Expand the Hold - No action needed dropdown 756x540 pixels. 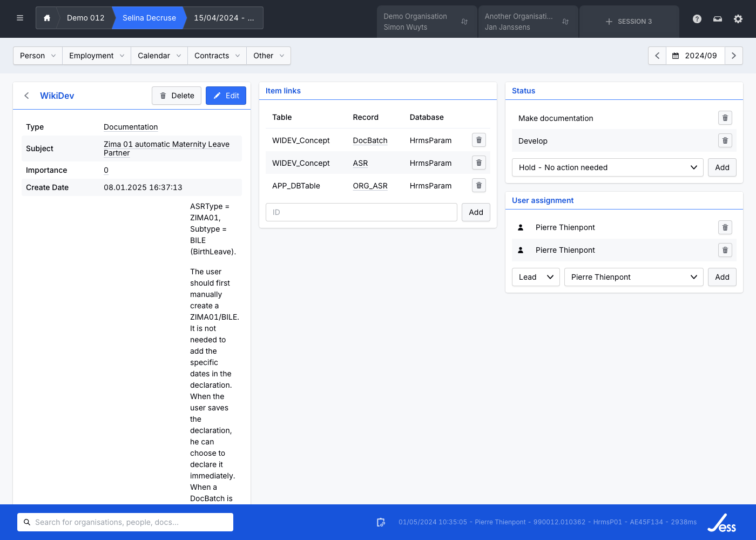coord(607,167)
